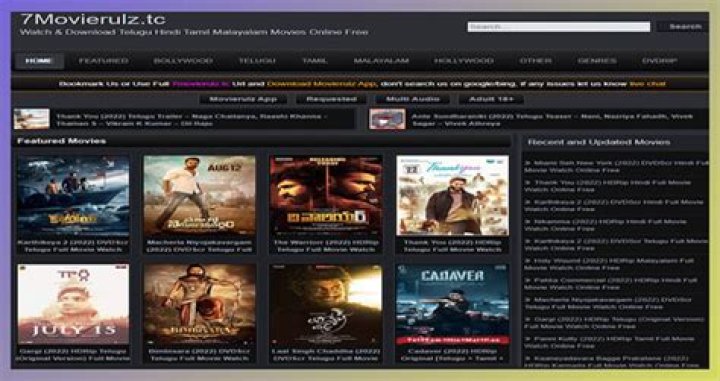Click the Adult 18+ button
Image resolution: width=720 pixels, height=381 pixels.
491,99
